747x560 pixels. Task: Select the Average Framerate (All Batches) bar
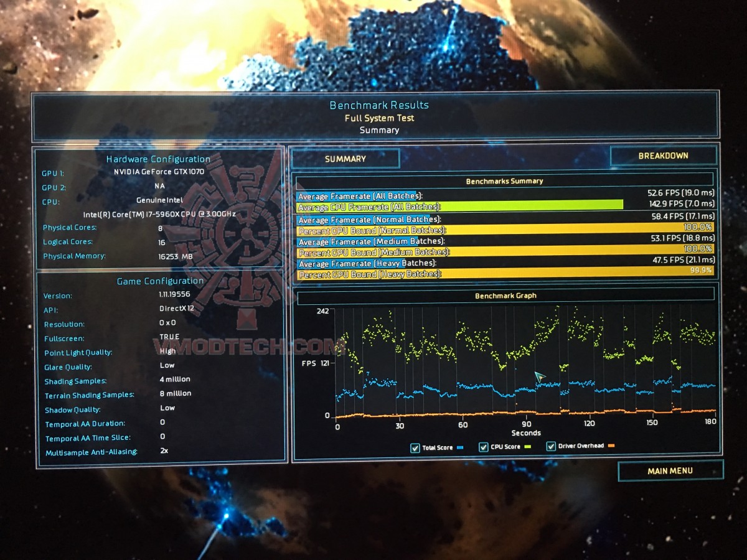tap(357, 196)
